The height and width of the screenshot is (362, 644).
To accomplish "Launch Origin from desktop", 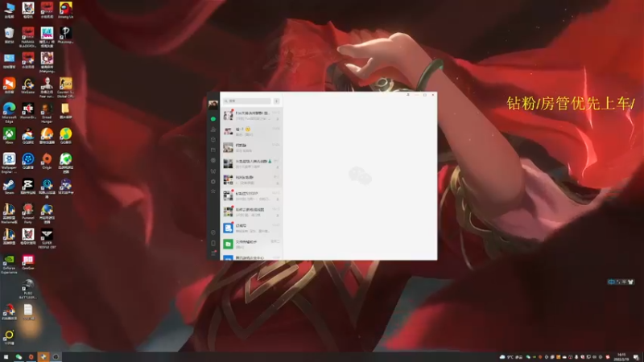I will (47, 161).
